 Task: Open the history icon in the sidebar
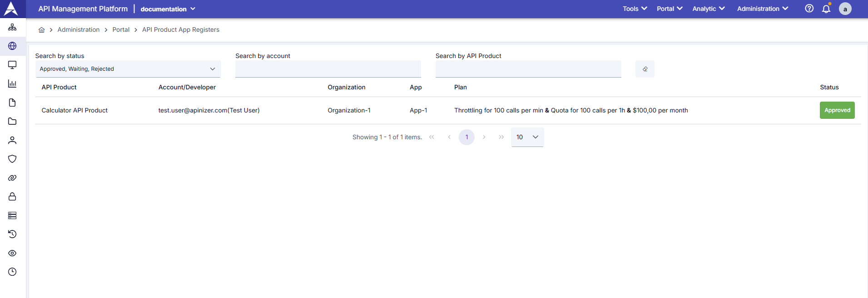click(12, 234)
